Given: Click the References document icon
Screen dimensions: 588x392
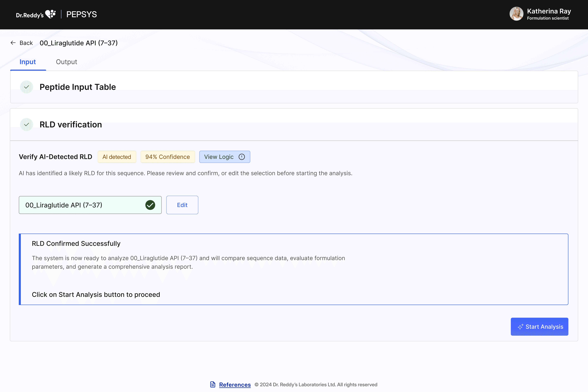Looking at the screenshot, I should pos(213,385).
